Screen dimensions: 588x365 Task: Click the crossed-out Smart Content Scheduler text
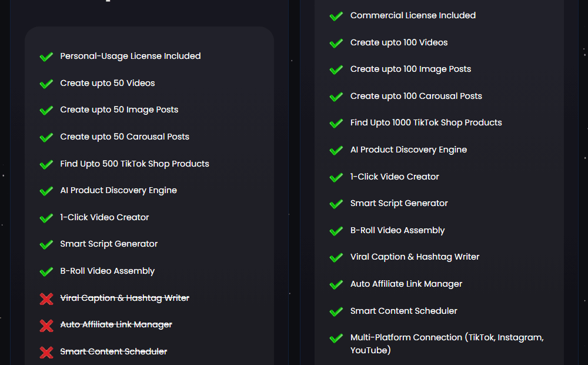[113, 351]
